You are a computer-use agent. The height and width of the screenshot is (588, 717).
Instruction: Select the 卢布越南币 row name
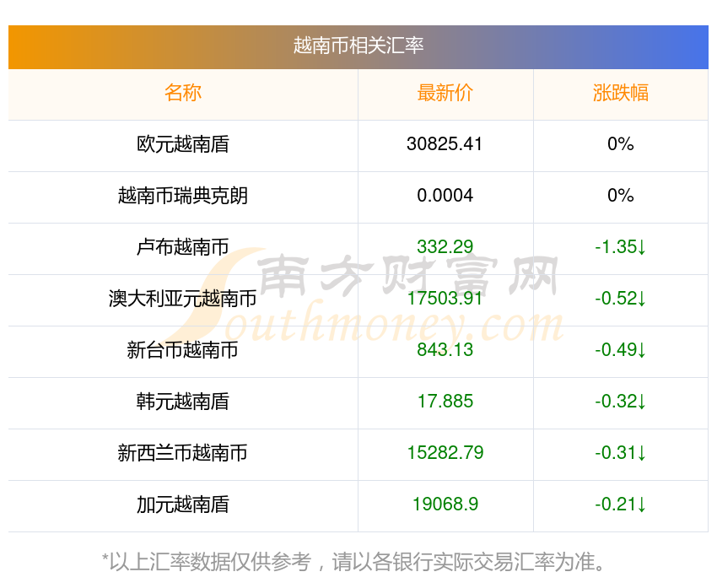pyautogui.click(x=183, y=247)
